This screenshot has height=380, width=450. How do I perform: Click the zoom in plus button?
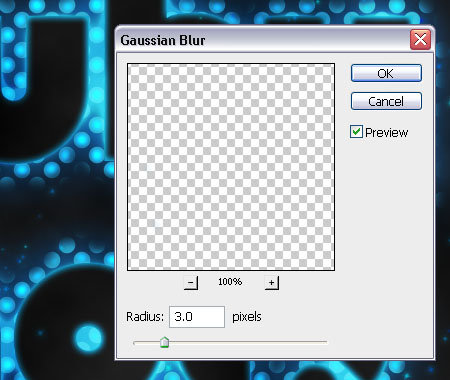[x=272, y=283]
